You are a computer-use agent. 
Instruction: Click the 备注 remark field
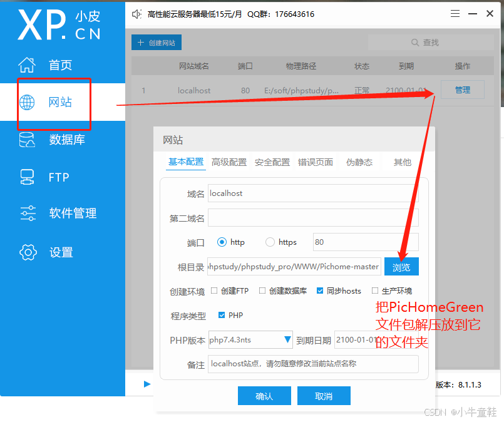pos(313,364)
